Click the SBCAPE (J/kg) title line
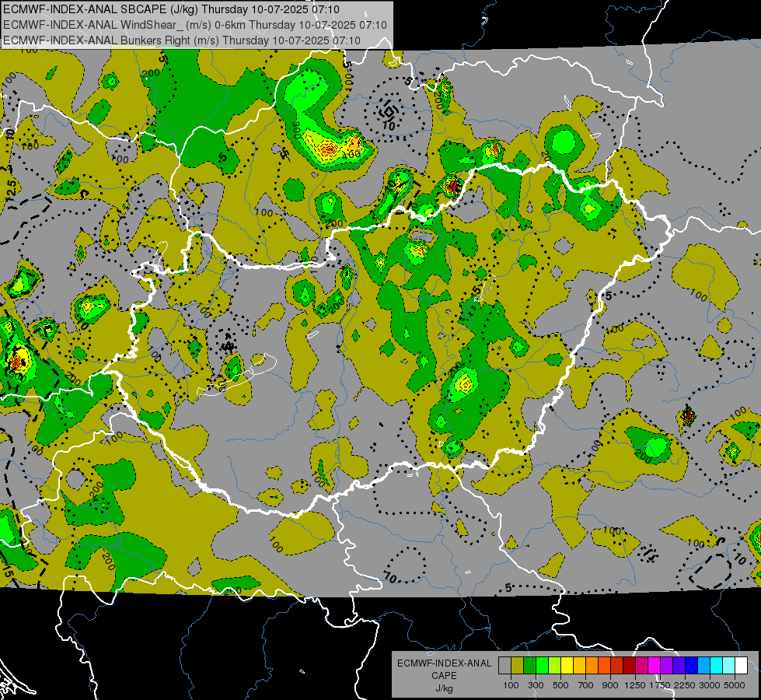 (x=171, y=9)
